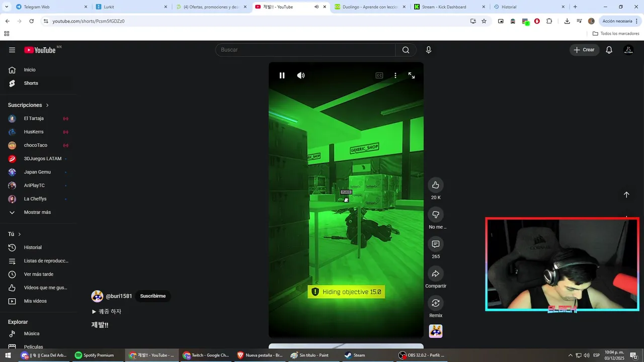The width and height of the screenshot is (644, 362).
Task: Click the Acción necesaria button
Action: pos(620,21)
